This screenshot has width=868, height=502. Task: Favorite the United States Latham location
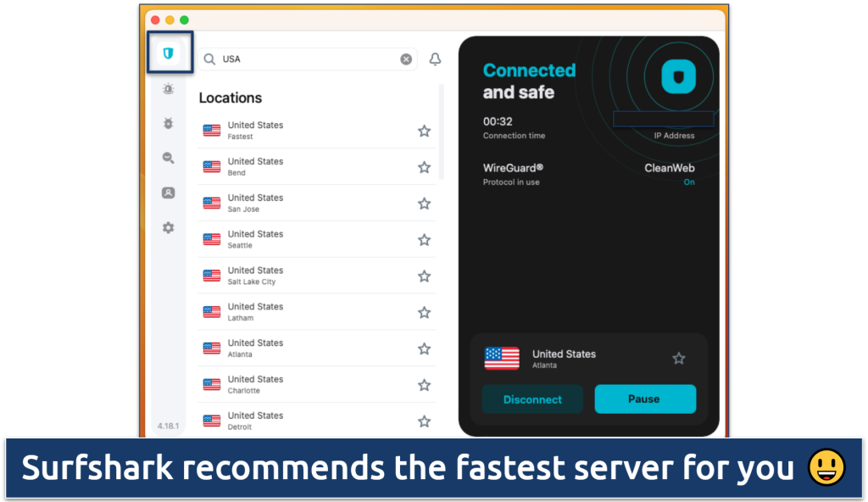tap(424, 312)
